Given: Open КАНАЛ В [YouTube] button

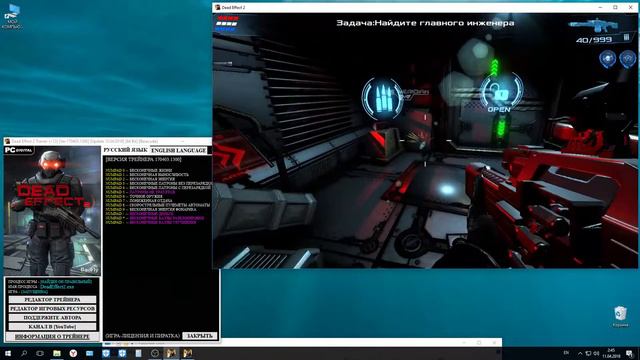Looking at the screenshot, I should tap(52, 327).
